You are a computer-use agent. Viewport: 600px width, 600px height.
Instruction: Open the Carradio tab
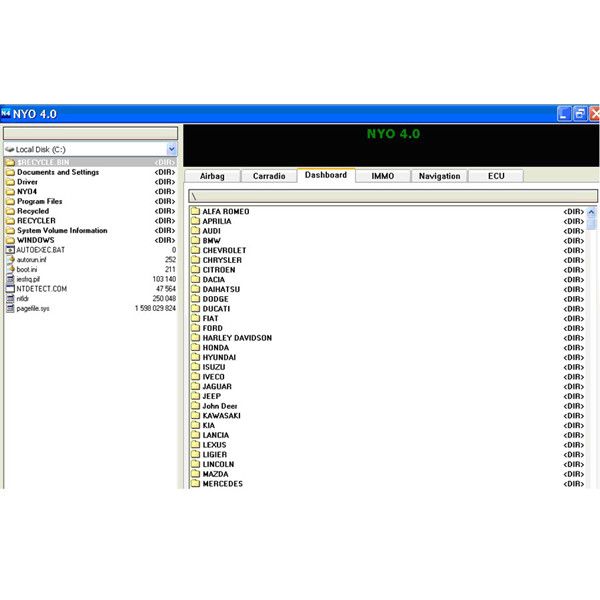pos(269,177)
